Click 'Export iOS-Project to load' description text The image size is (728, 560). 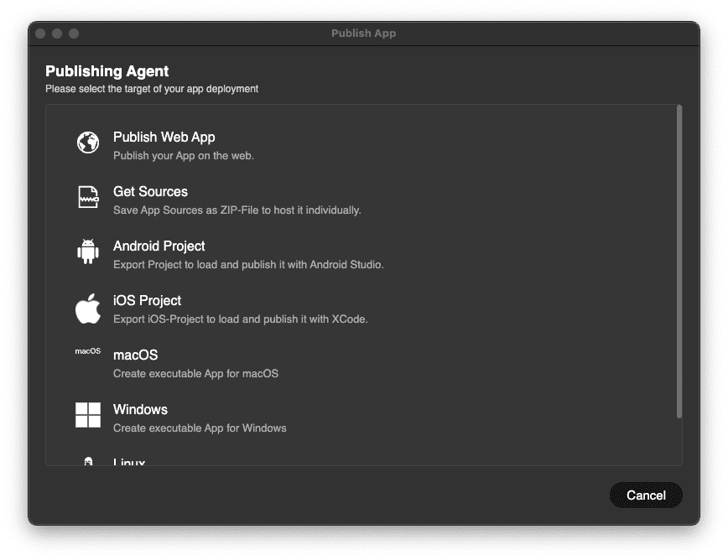pyautogui.click(x=240, y=319)
